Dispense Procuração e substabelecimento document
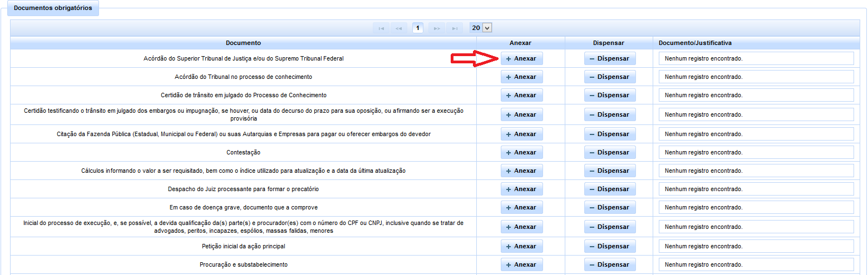This screenshot has height=275, width=868. pyautogui.click(x=609, y=264)
